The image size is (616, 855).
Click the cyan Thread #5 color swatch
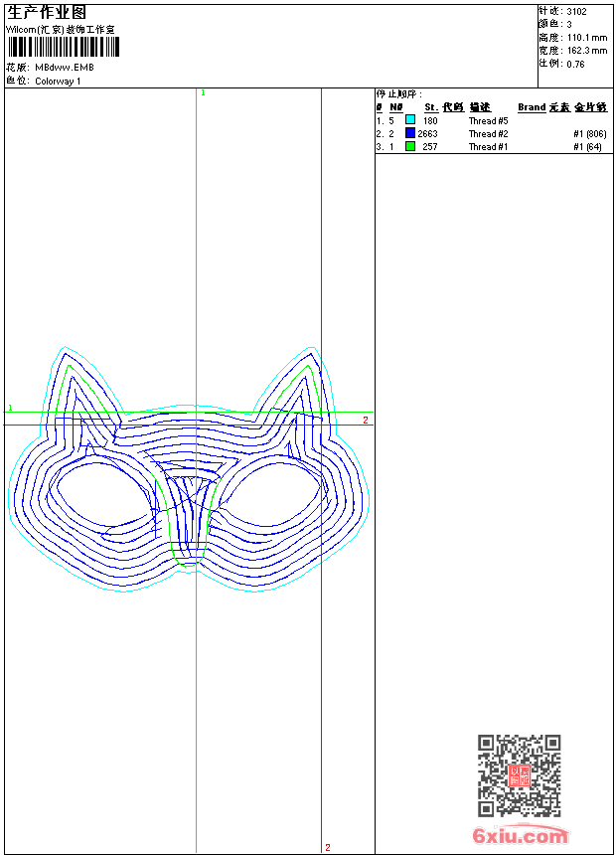410,120
